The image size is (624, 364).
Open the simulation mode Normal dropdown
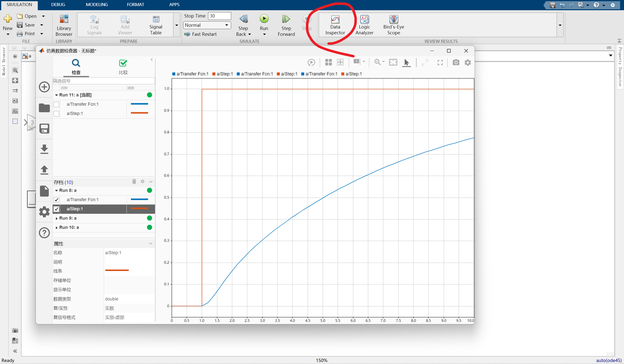(x=207, y=25)
